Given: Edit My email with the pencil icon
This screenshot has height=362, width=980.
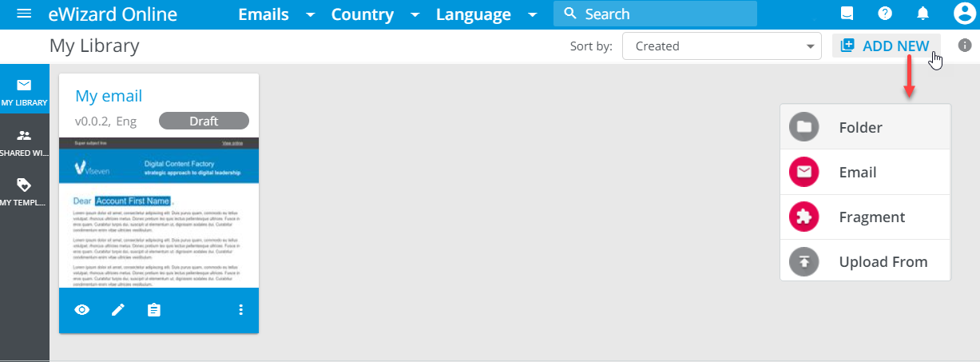Looking at the screenshot, I should pos(118,310).
